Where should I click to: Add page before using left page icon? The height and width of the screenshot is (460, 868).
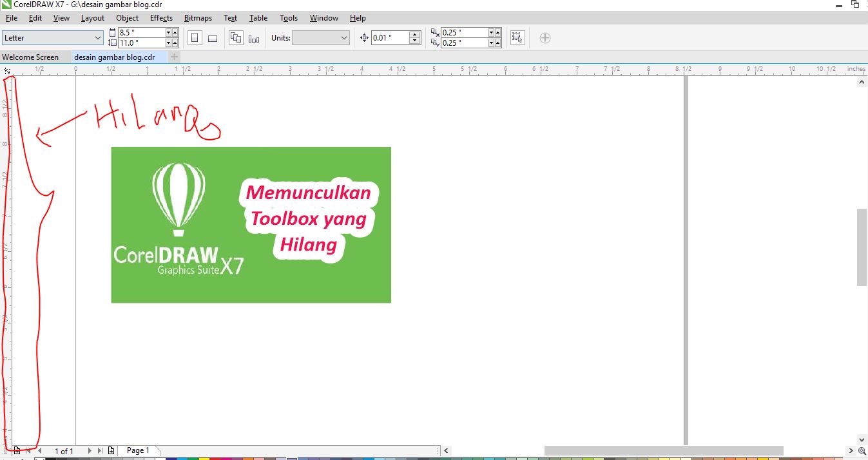click(17, 450)
